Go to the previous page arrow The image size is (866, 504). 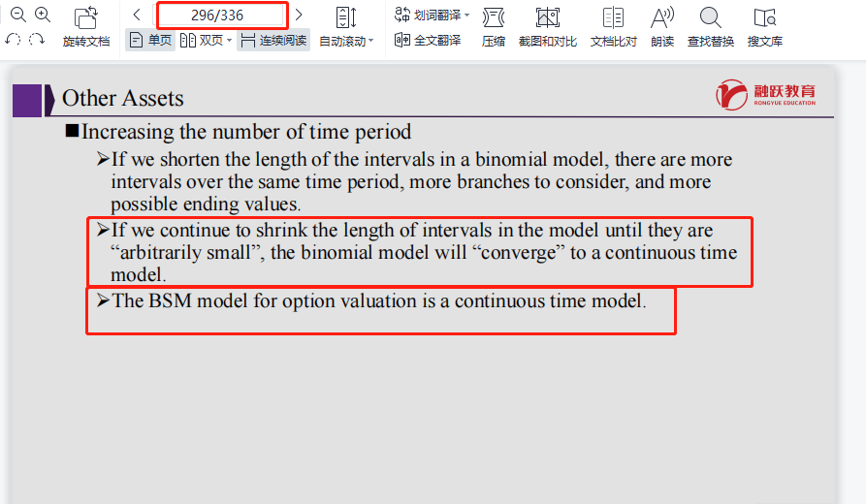click(x=137, y=15)
